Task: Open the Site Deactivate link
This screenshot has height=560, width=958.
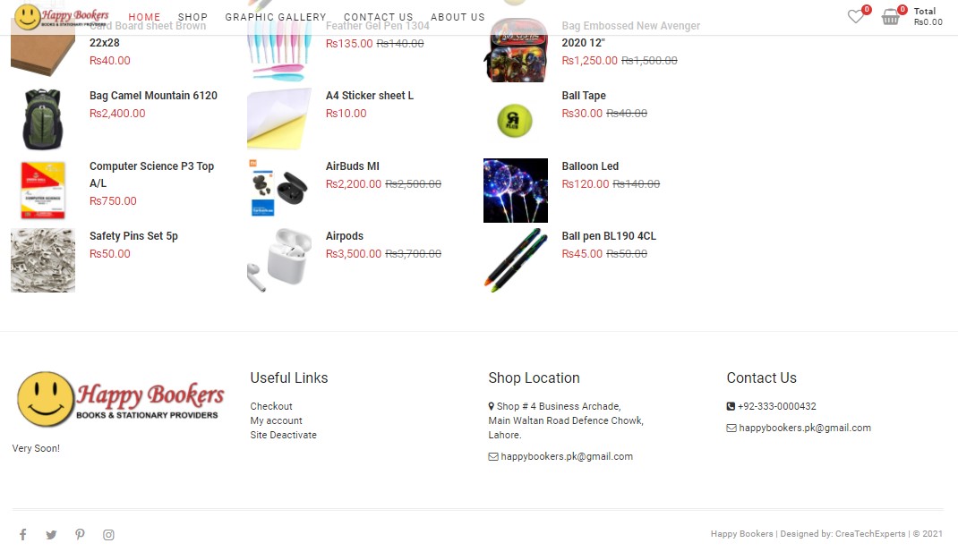Action: (x=284, y=435)
